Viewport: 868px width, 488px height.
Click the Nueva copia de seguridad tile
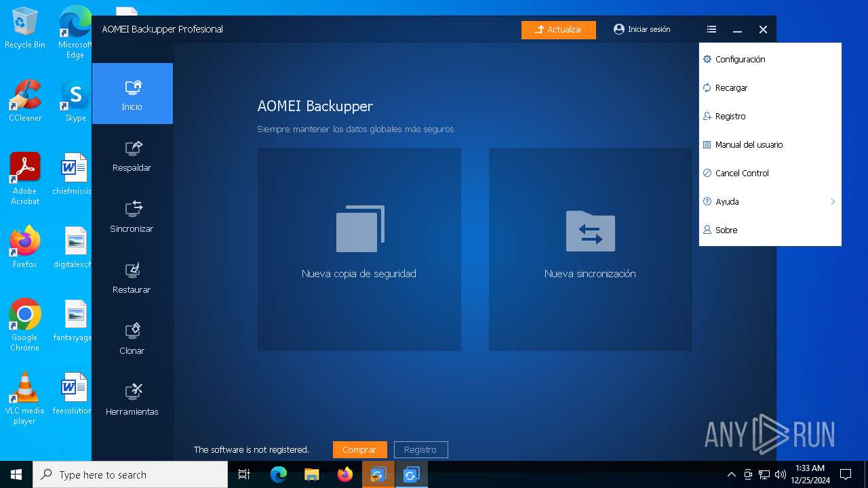click(x=359, y=249)
